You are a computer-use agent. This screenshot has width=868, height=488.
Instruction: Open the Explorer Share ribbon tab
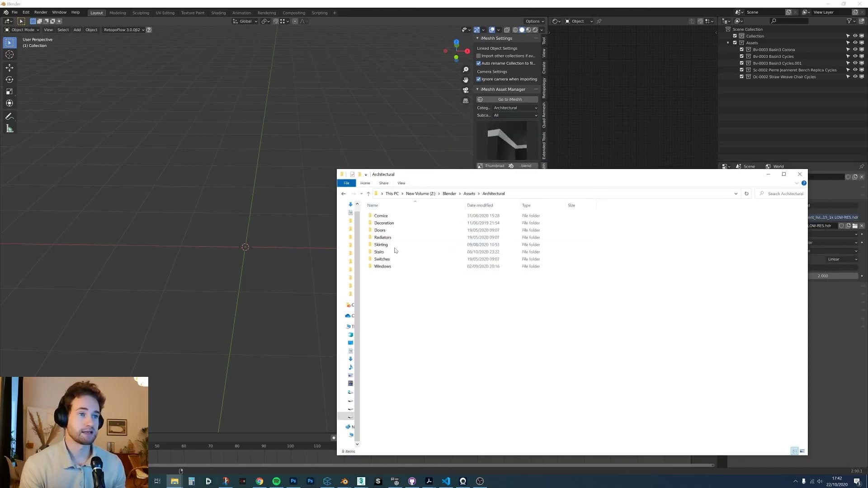[384, 183]
